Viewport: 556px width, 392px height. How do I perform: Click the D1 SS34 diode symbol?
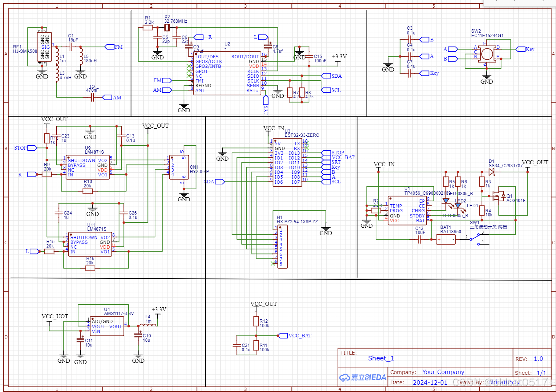click(x=491, y=172)
